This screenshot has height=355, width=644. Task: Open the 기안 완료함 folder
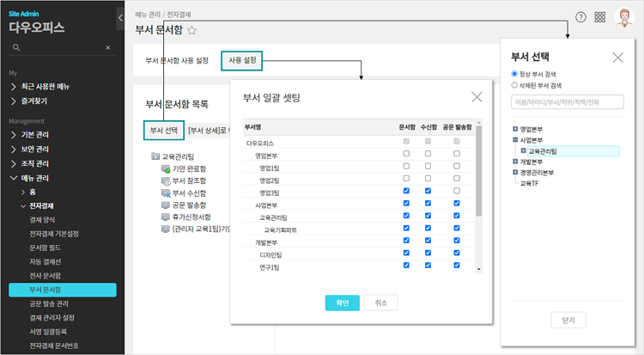189,169
